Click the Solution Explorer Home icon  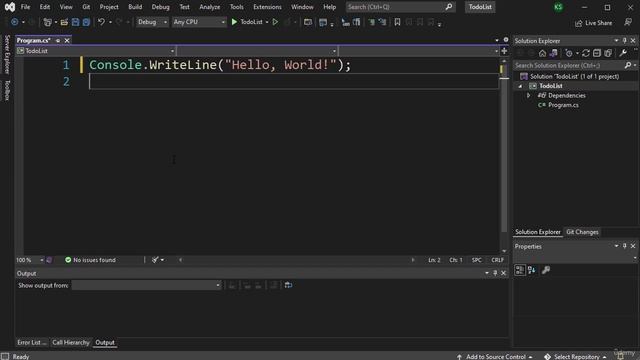coord(542,53)
